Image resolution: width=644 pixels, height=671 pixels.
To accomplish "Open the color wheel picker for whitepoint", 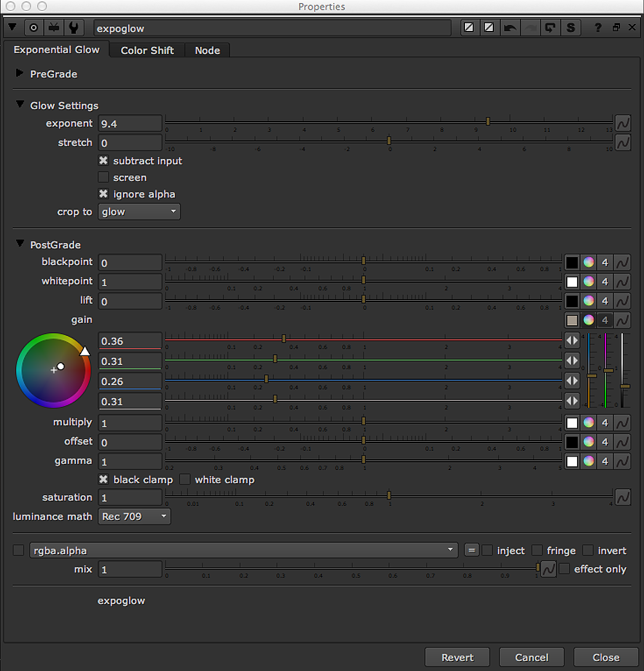I will 589,281.
